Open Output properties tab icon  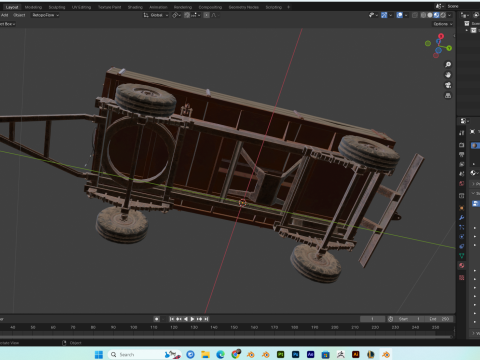click(462, 154)
